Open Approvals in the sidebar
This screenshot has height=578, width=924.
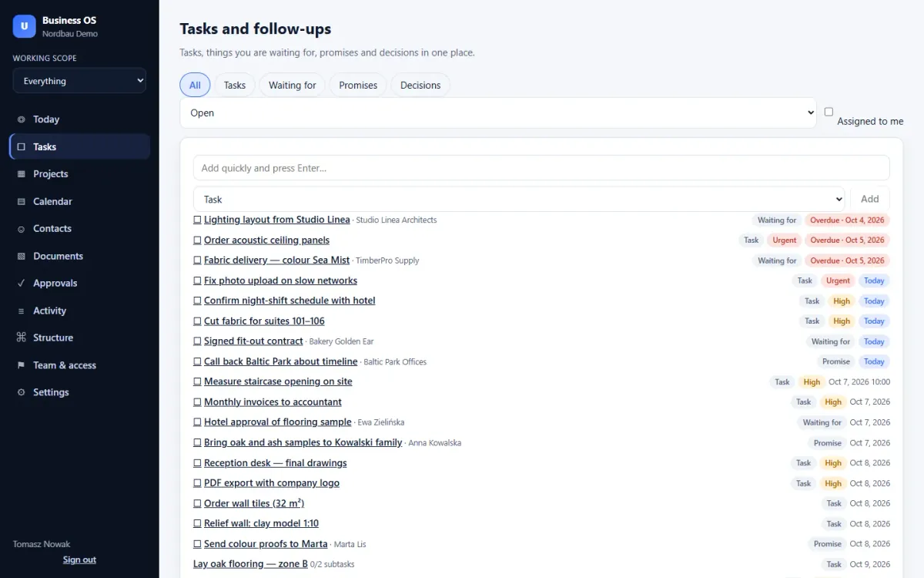tap(79, 284)
